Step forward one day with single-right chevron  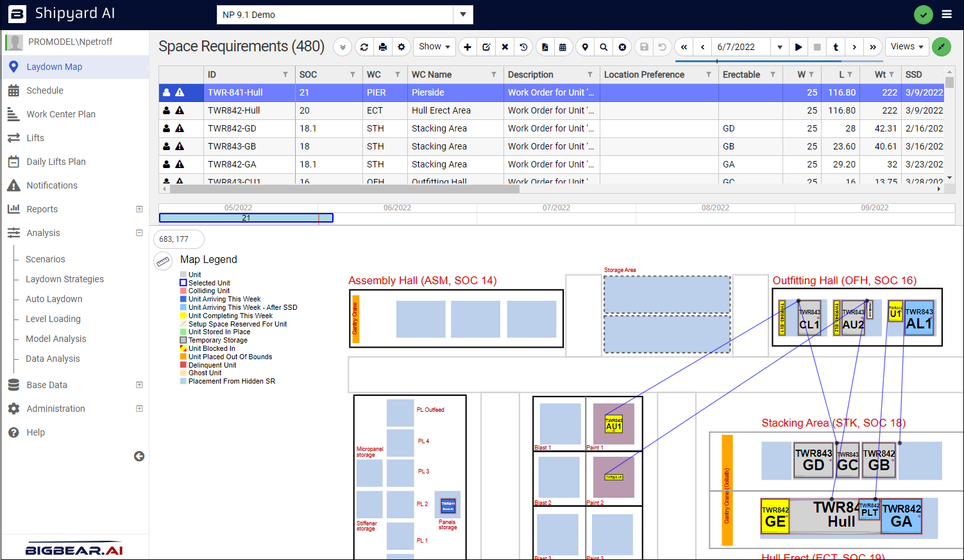coord(854,47)
